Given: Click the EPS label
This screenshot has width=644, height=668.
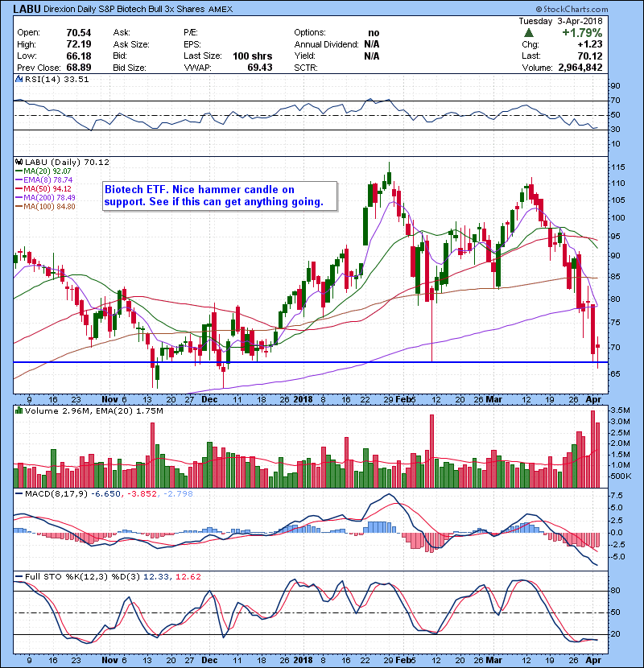Looking at the screenshot, I should pos(192,44).
